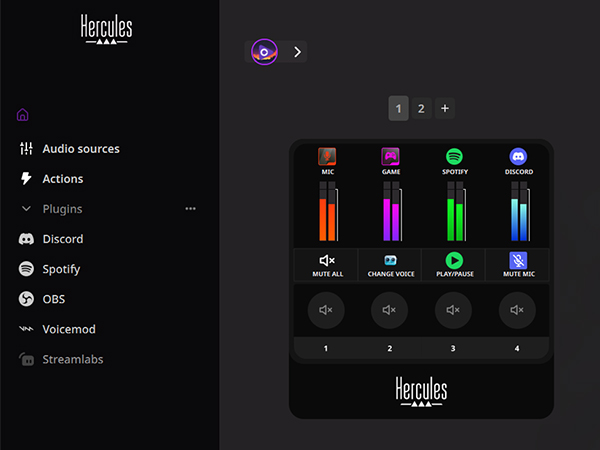Image resolution: width=600 pixels, height=450 pixels.
Task: Toggle mute on knob 1
Action: [326, 311]
